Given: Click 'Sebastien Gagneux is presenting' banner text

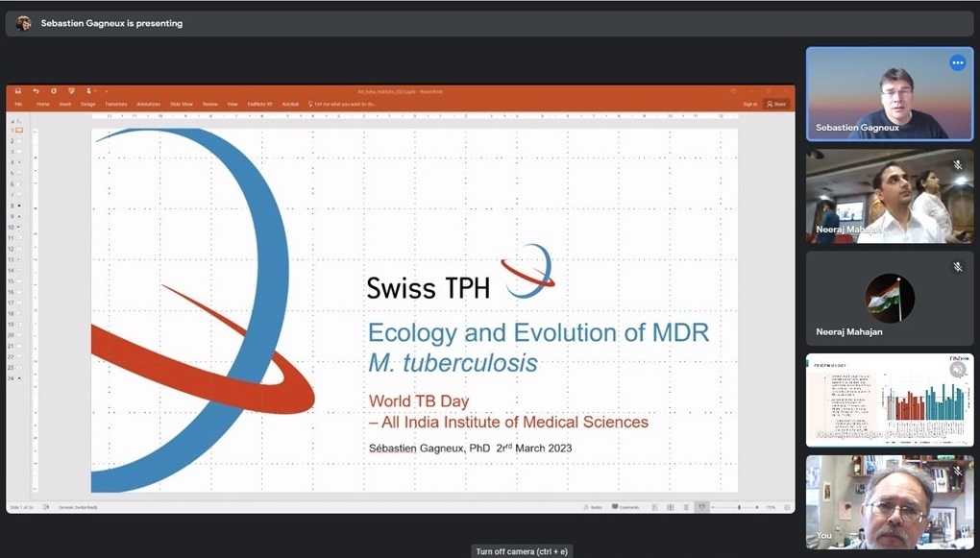Looking at the screenshot, I should click(x=111, y=23).
